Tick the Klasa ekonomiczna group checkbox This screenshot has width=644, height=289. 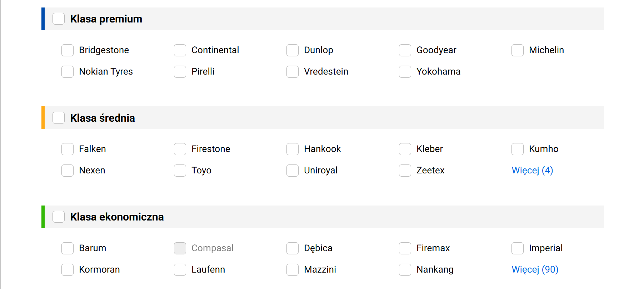coord(59,217)
